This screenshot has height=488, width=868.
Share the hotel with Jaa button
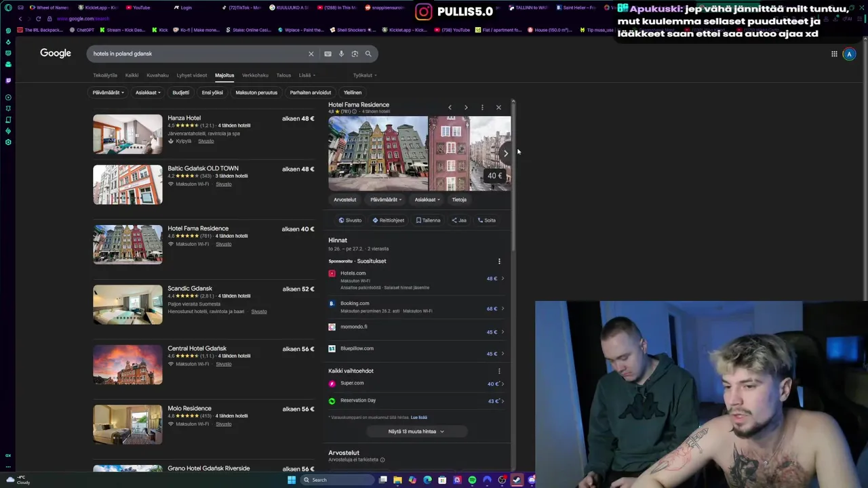459,220
